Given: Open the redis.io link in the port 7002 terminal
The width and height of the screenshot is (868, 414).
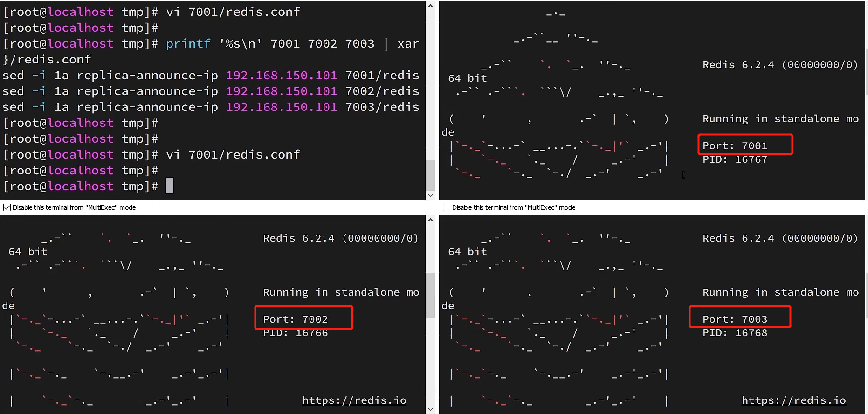Looking at the screenshot, I should [x=354, y=400].
